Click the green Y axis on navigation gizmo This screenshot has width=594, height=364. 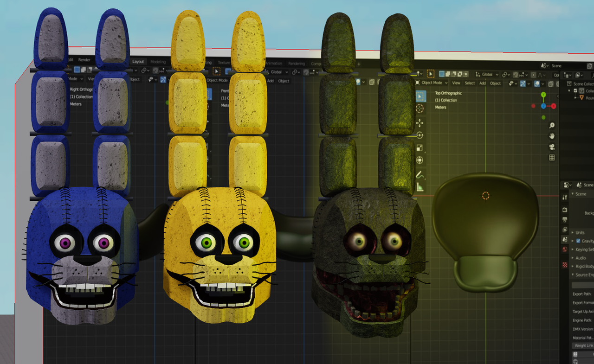click(x=544, y=95)
